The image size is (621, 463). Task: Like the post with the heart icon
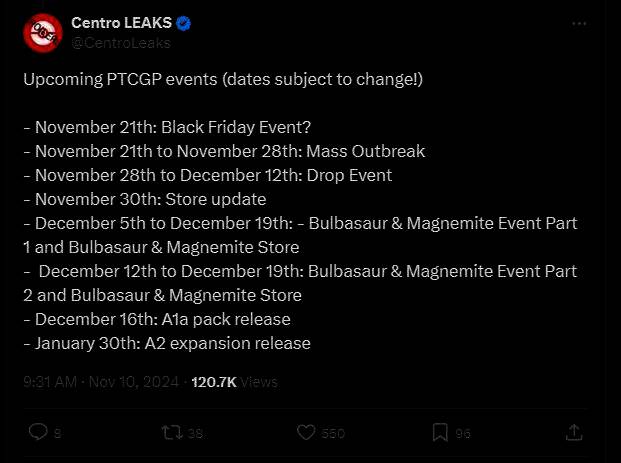click(307, 432)
